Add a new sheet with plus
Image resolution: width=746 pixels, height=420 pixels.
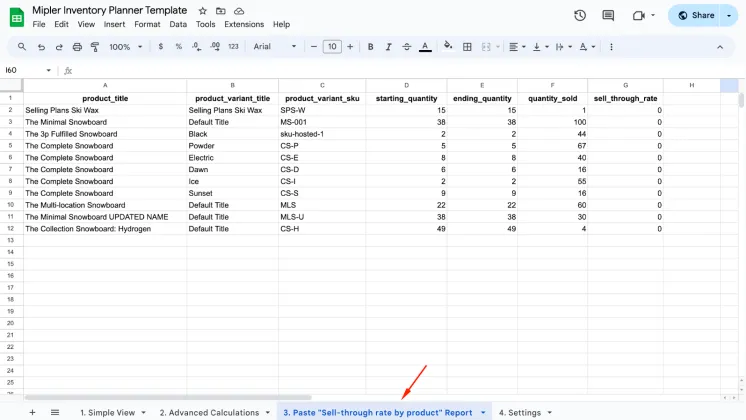click(x=32, y=412)
